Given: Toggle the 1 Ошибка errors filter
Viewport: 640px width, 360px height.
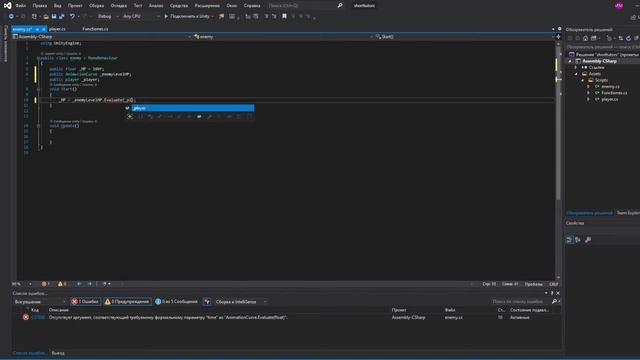Looking at the screenshot, I should (x=85, y=302).
